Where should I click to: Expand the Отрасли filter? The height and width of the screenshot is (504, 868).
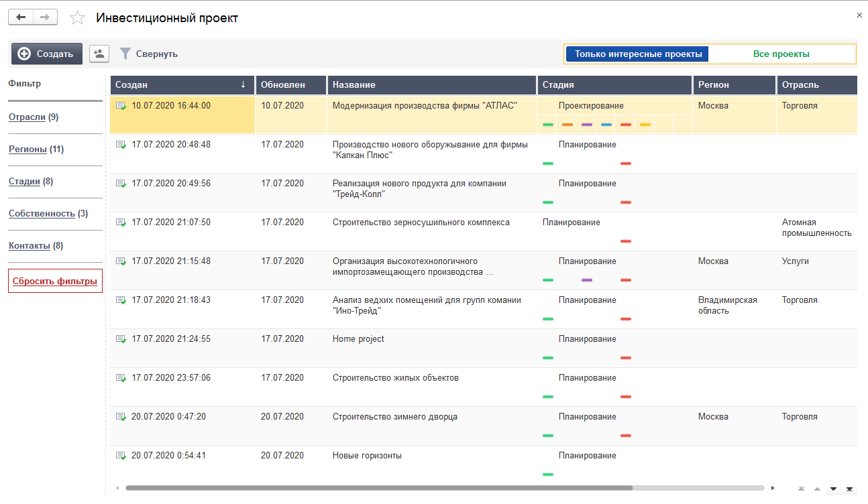(x=27, y=117)
